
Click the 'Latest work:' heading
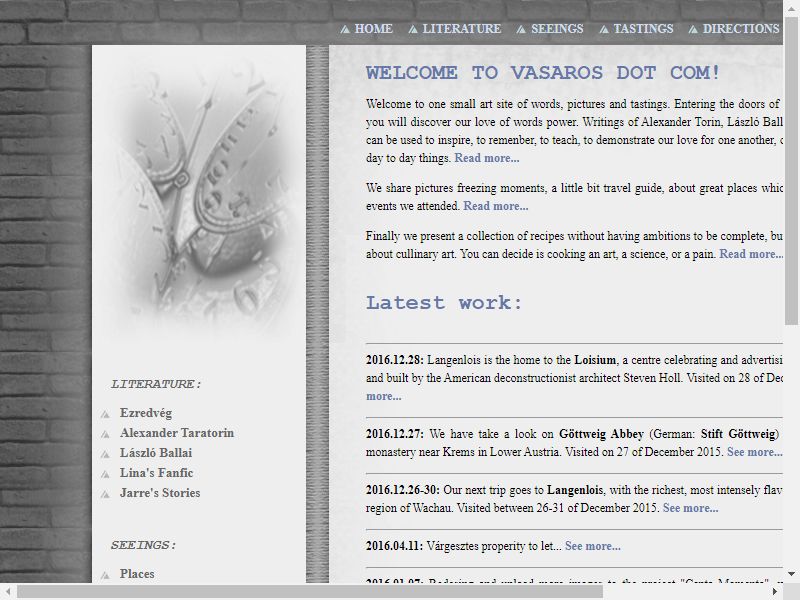444,303
